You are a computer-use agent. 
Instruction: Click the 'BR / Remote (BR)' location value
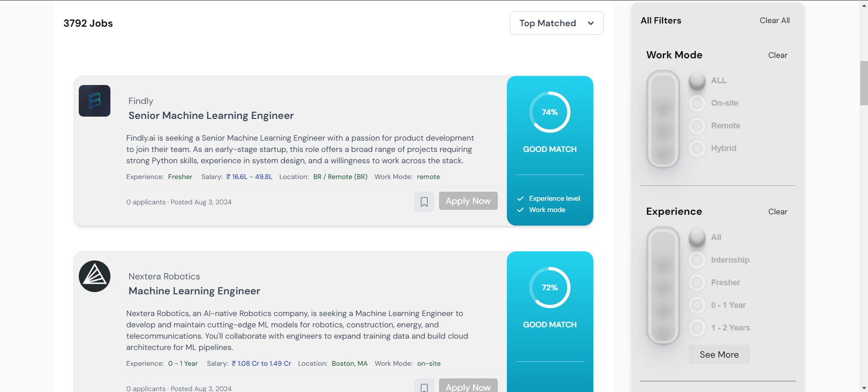[340, 177]
